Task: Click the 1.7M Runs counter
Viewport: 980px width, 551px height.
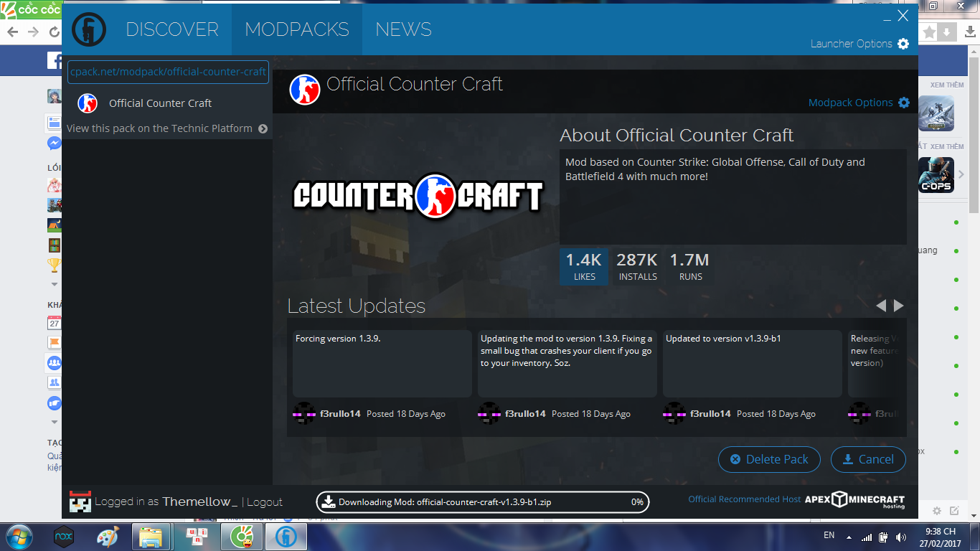Action: [x=689, y=267]
